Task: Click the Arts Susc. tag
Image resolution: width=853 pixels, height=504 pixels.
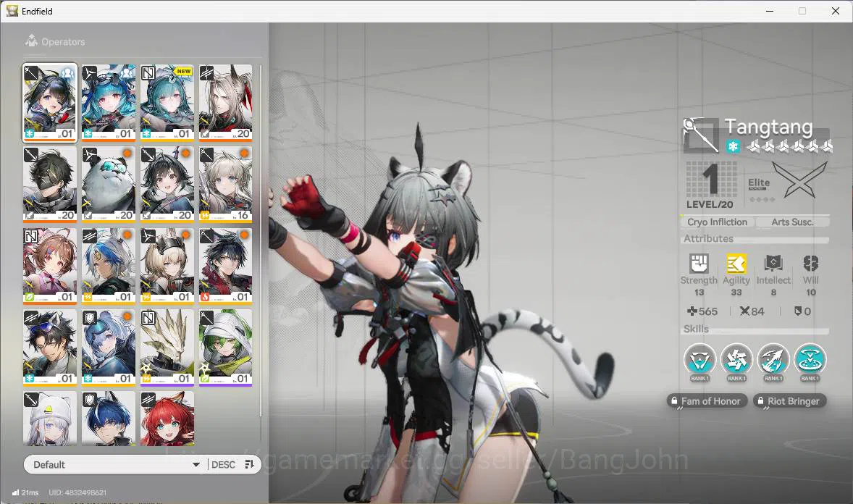Action: [792, 222]
